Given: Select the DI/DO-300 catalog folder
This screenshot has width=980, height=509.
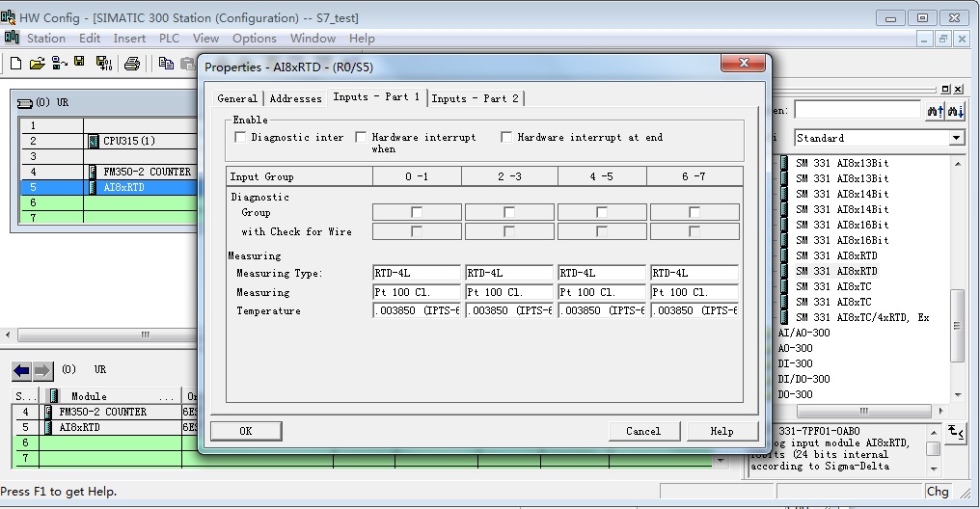Looking at the screenshot, I should coord(803,379).
